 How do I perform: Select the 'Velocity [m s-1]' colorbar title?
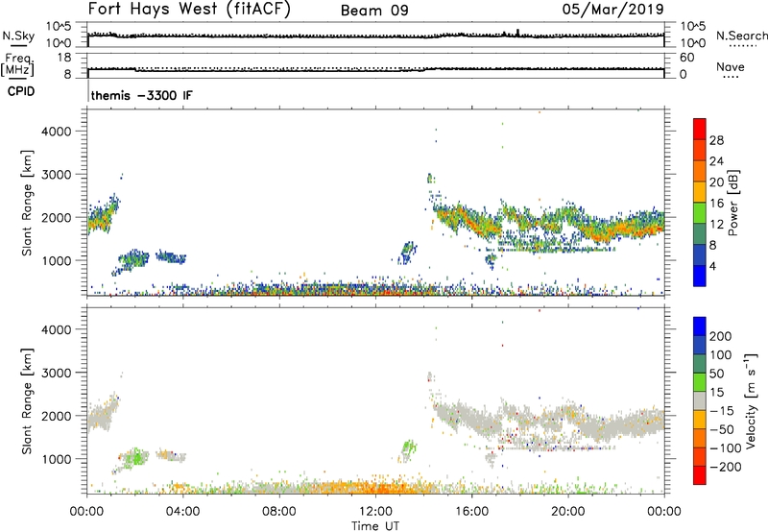point(750,401)
